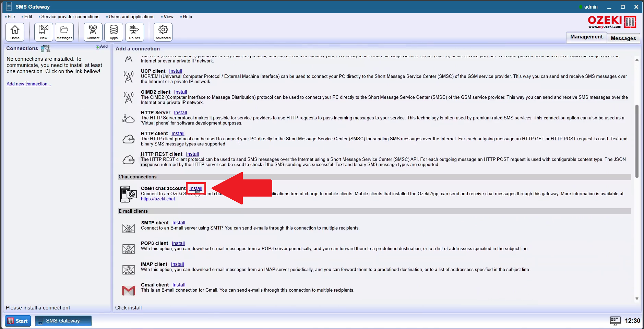Image resolution: width=644 pixels, height=329 pixels.
Task: Open the Apps database toolbar icon
Action: coord(114,32)
